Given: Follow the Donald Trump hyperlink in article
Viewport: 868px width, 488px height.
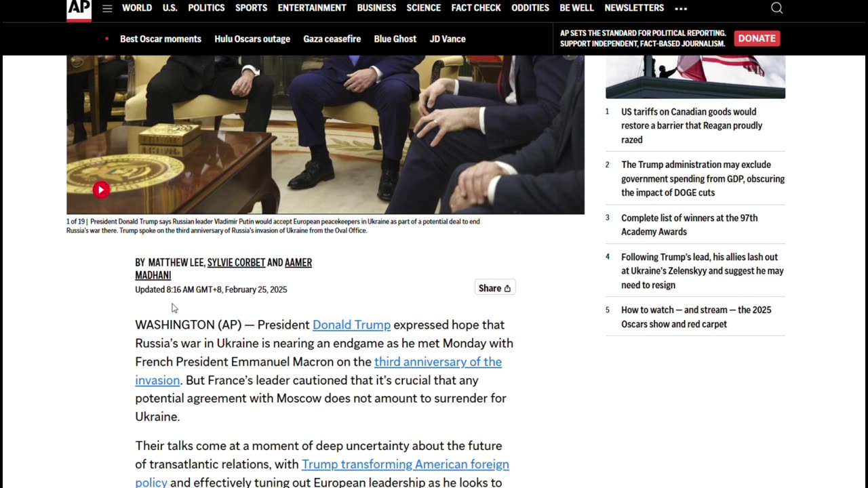Looking at the screenshot, I should click(351, 325).
